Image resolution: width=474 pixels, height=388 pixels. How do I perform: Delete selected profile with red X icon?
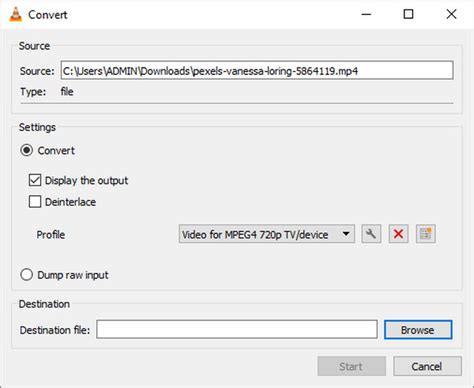398,234
